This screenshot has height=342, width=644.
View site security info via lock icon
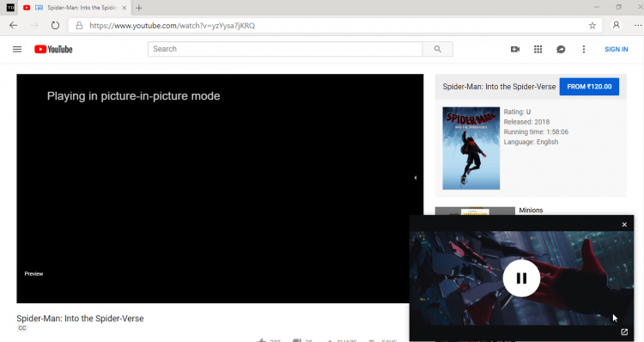79,26
